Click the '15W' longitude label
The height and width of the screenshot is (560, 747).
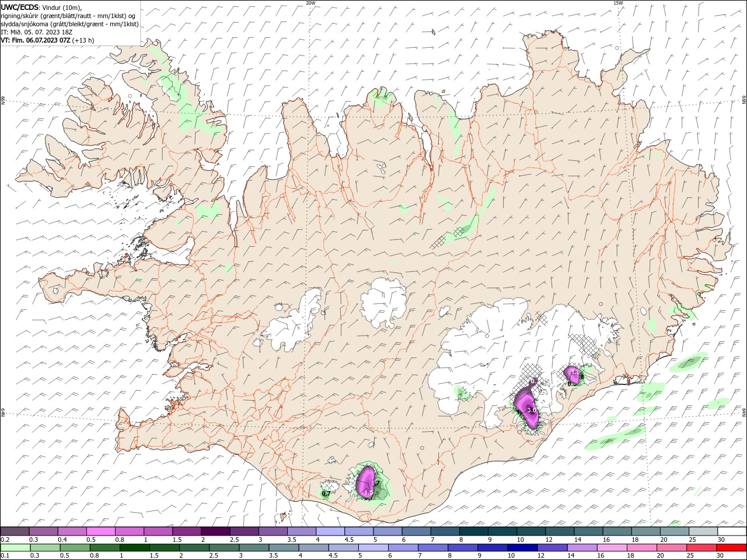point(618,3)
